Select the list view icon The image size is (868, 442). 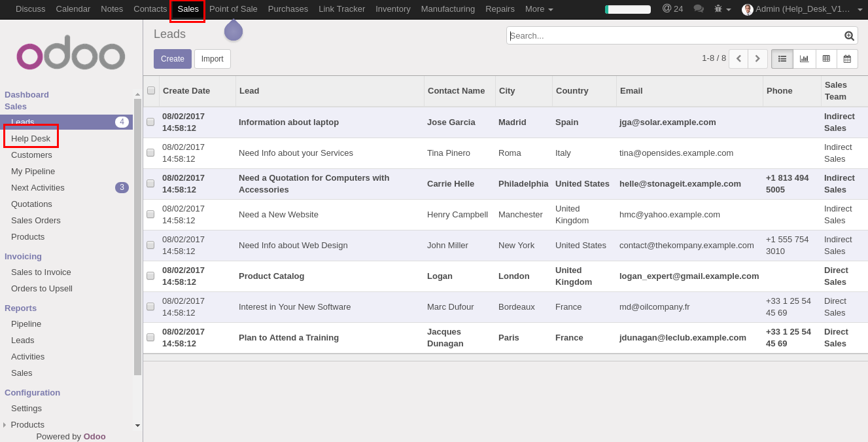[x=782, y=59]
